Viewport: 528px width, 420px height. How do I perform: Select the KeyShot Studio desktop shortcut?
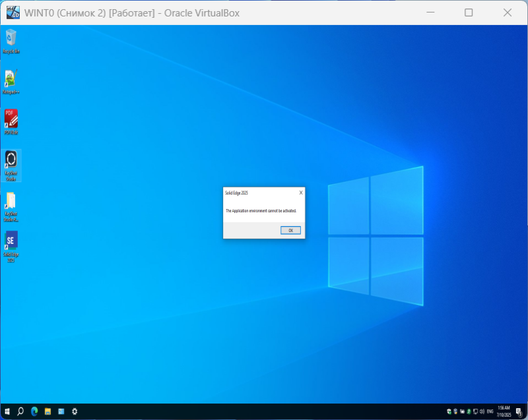coord(11,165)
